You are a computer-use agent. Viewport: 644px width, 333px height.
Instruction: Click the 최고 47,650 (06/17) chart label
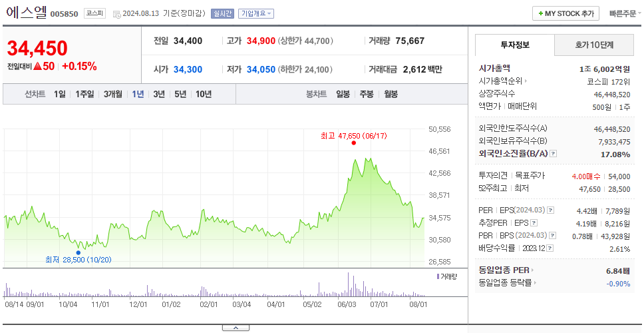tap(354, 136)
